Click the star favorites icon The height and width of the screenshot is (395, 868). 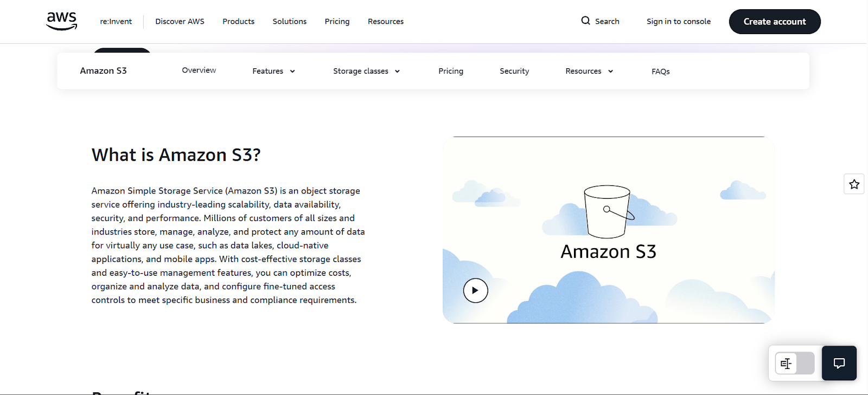point(854,184)
